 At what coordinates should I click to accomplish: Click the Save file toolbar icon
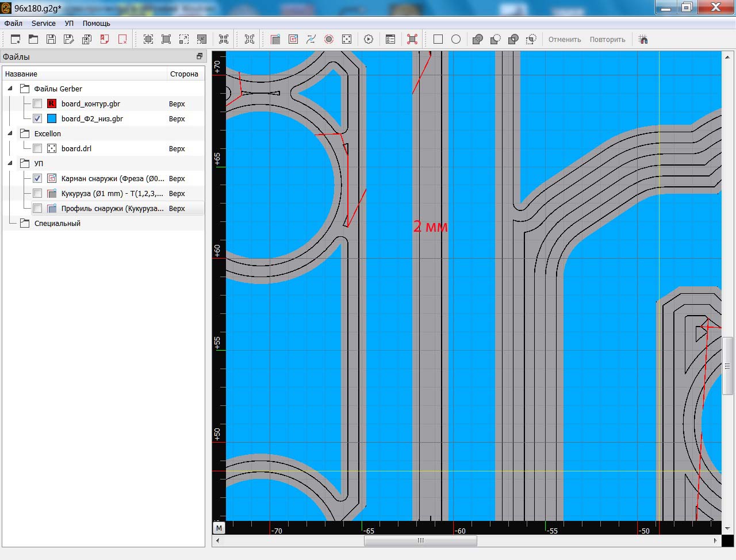51,39
